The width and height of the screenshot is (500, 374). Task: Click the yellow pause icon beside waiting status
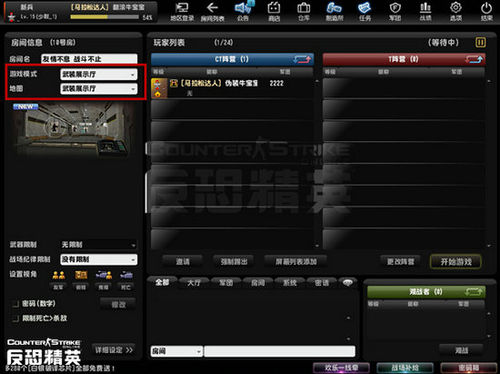(x=480, y=42)
